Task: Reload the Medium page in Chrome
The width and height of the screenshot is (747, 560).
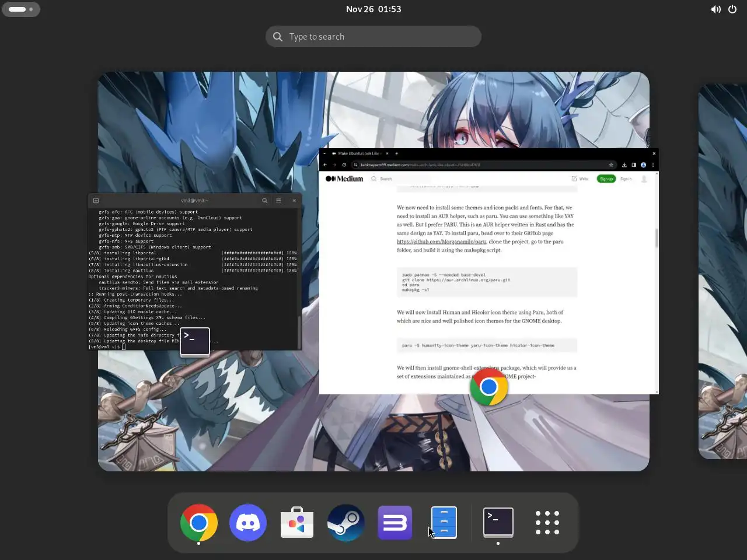Action: 344,165
